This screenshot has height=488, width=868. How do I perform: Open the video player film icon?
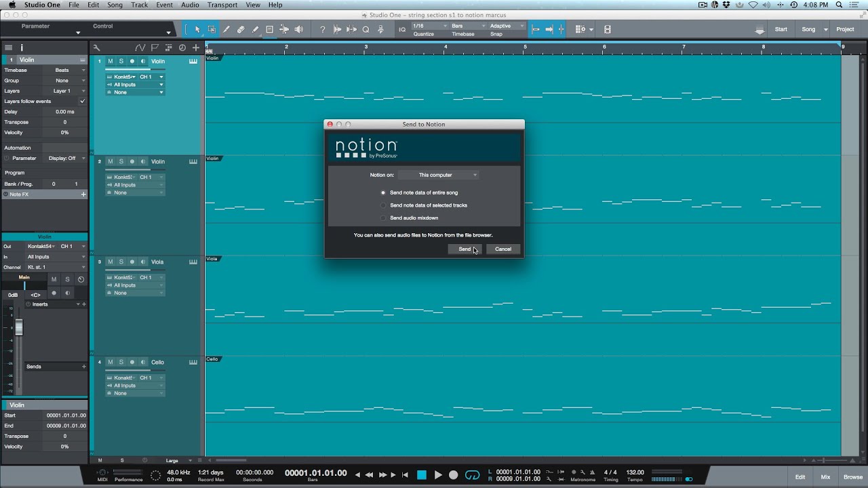coord(607,29)
